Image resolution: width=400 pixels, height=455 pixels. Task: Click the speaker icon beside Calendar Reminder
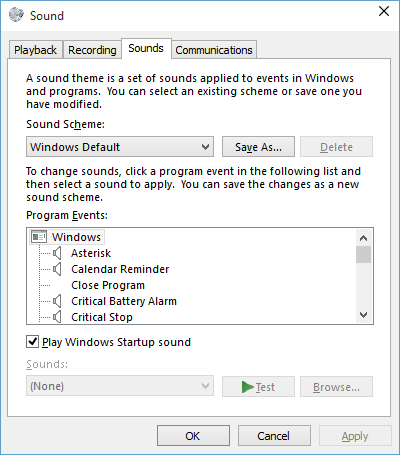pos(57,269)
